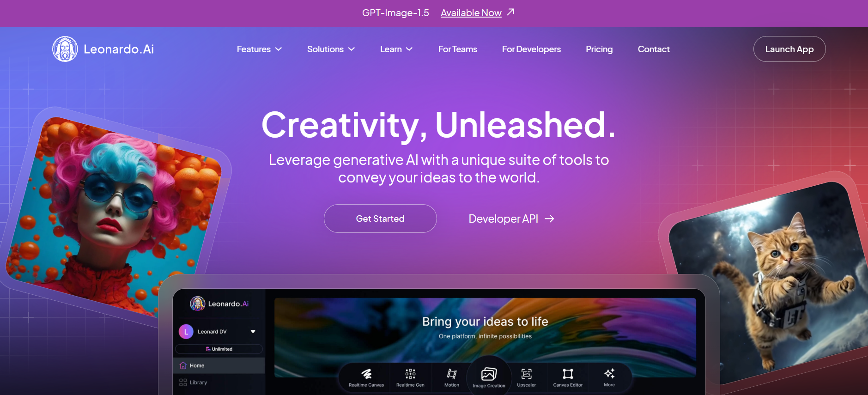Open the Upscaler tool icon
The height and width of the screenshot is (395, 868).
click(526, 374)
